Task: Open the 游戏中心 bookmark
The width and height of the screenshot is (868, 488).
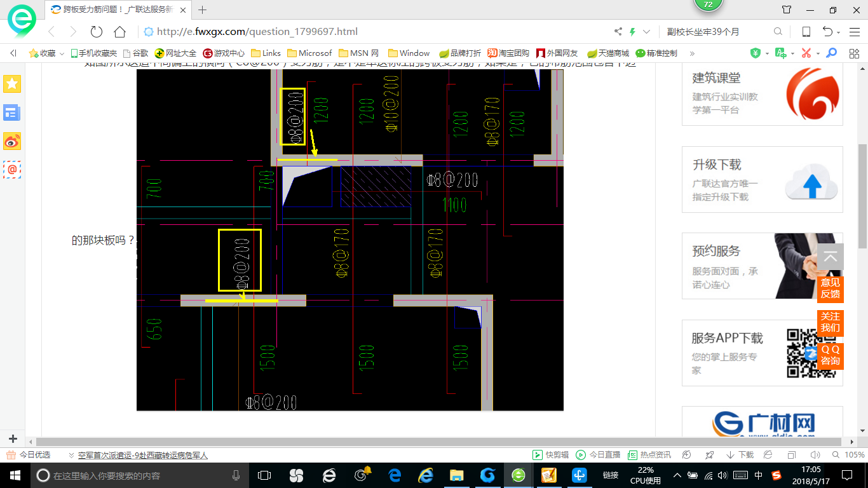Action: click(x=224, y=53)
